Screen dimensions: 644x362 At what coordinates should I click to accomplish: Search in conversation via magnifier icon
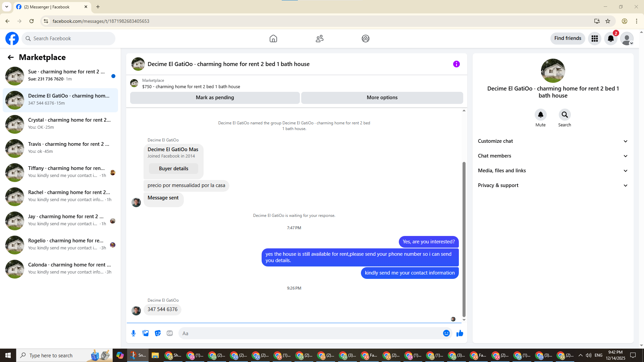565,115
